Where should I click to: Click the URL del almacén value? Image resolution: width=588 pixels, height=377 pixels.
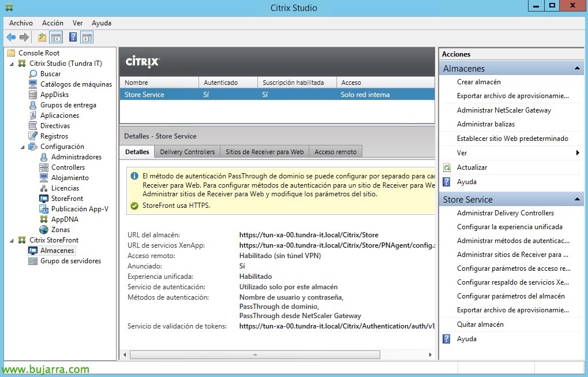pos(309,235)
